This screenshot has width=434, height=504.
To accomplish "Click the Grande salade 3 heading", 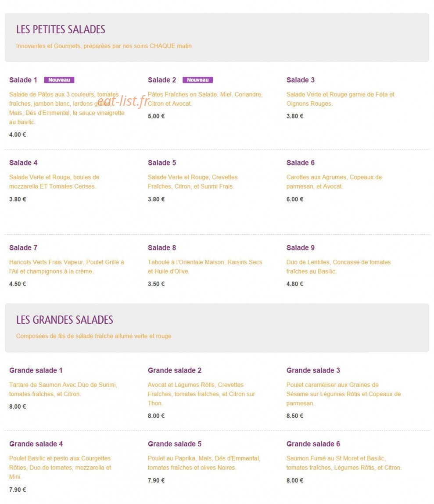I will pos(313,370).
